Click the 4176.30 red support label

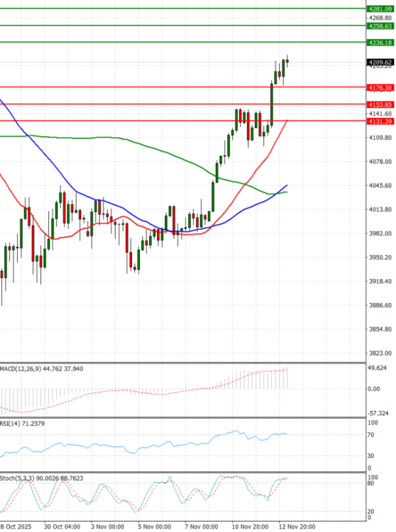379,87
